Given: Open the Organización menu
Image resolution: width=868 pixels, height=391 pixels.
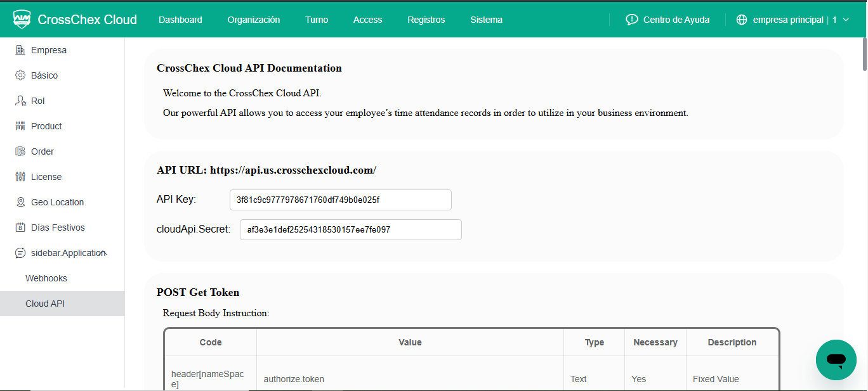Looking at the screenshot, I should tap(254, 20).
